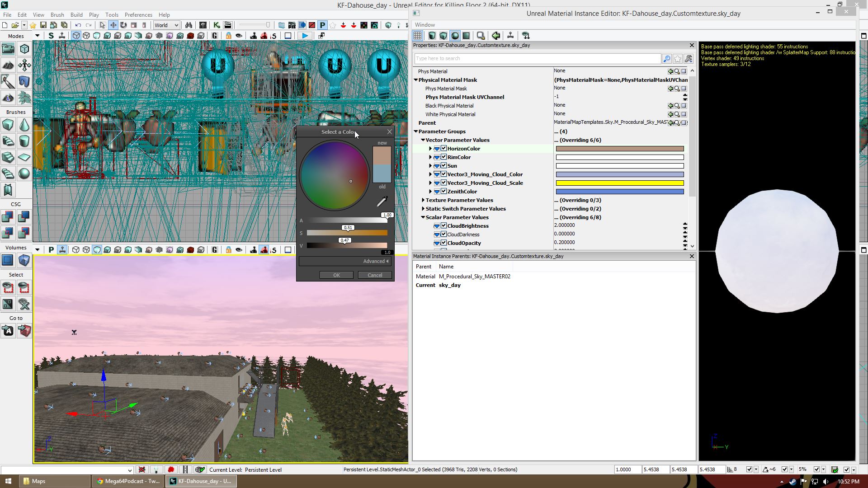Screen dimensions: 868x488
Task: Toggle grid in material preview toolbar
Action: point(418,35)
